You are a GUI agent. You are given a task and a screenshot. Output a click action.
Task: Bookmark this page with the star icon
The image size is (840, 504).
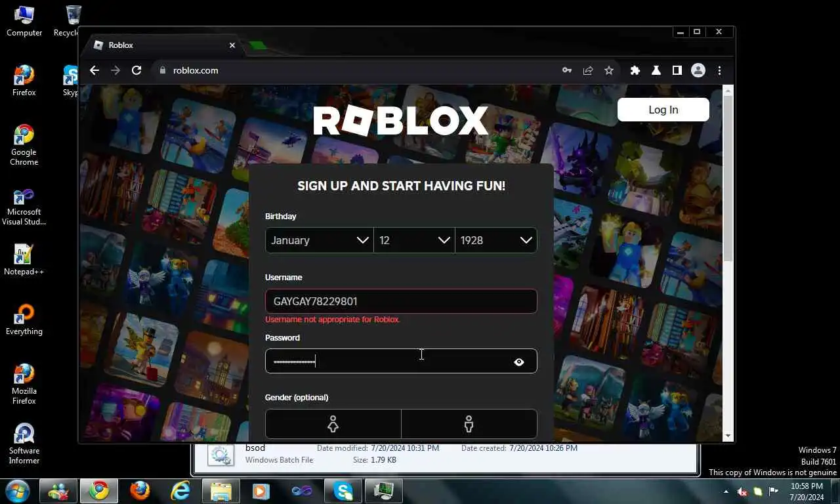pos(609,70)
